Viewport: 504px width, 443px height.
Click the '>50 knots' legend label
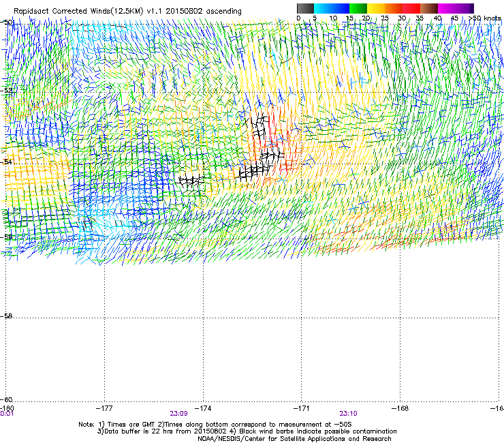(x=484, y=18)
